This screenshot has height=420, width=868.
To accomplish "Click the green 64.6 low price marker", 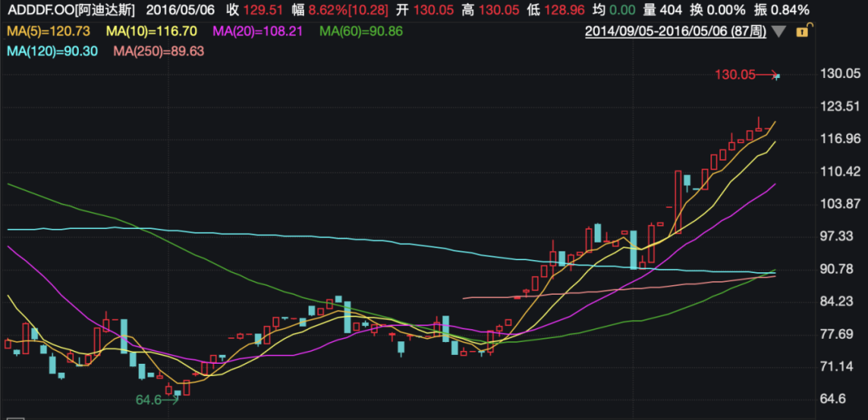I will (x=149, y=399).
